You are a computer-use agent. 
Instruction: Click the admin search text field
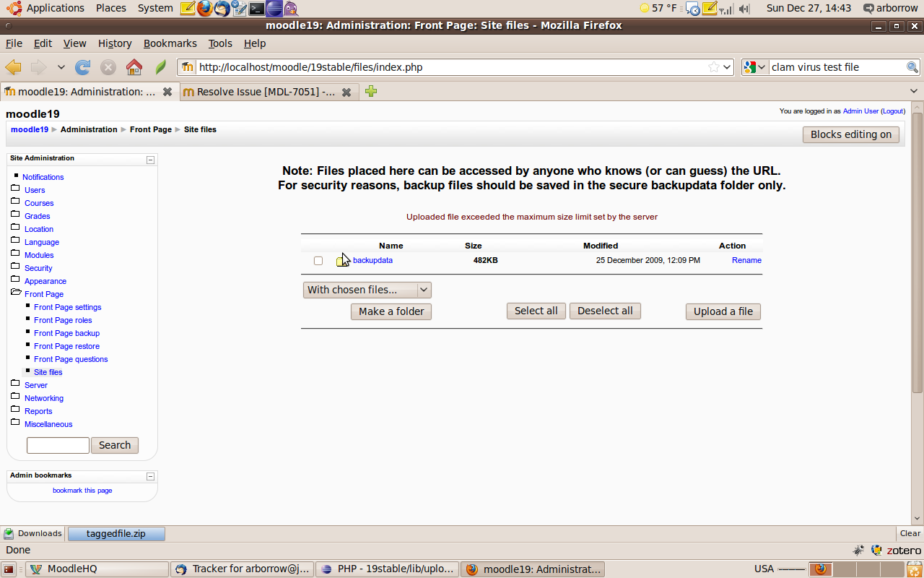click(58, 445)
